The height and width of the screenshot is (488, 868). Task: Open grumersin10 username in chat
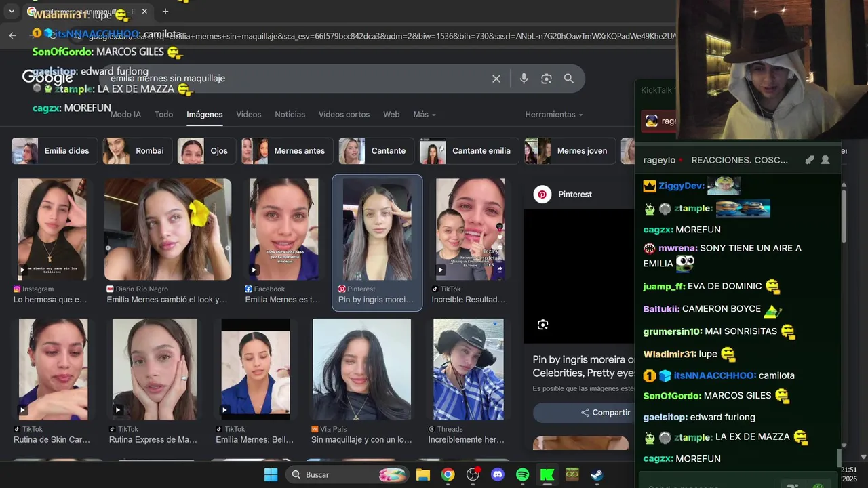672,332
